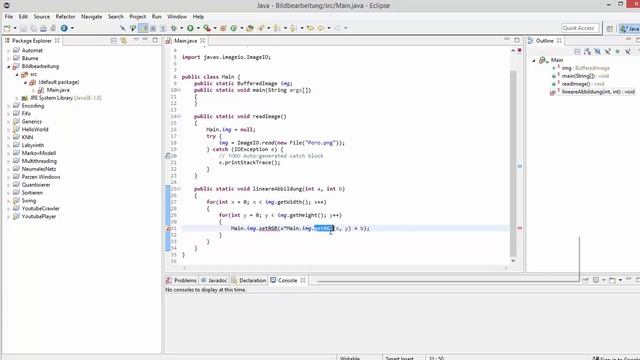The image size is (640, 360).
Task: Toggle Hide Static Members in Outline
Action: tap(608, 51)
